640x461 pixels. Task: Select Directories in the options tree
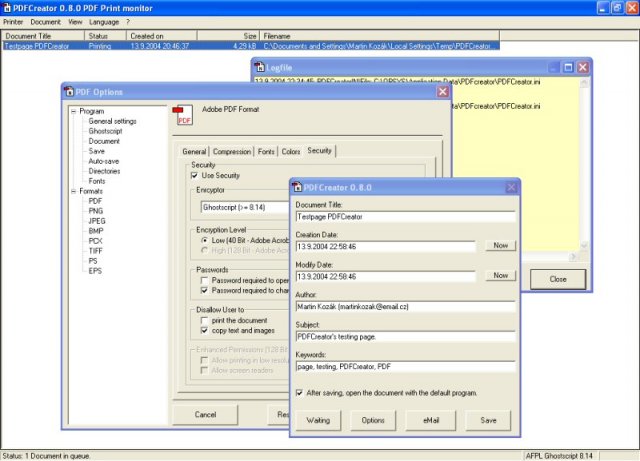104,171
